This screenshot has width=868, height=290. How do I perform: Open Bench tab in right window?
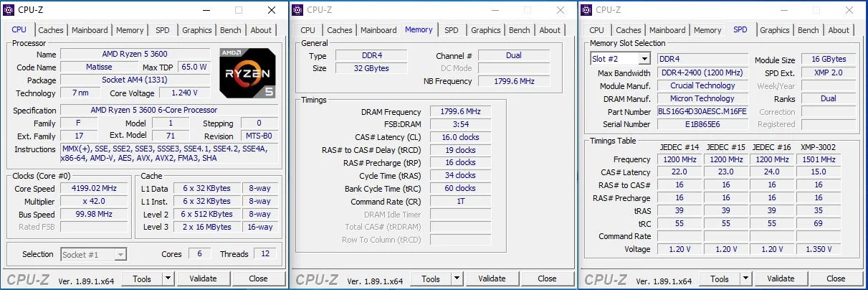[809, 30]
